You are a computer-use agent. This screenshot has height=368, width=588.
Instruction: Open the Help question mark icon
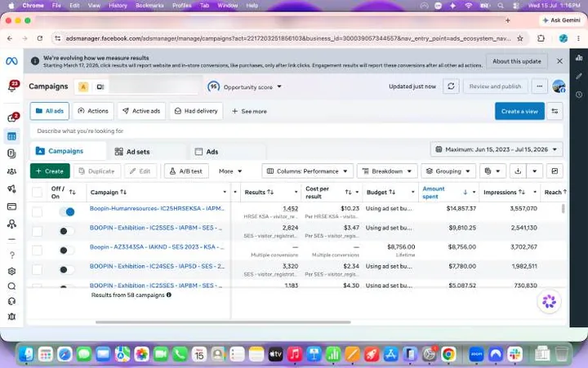coord(12,255)
